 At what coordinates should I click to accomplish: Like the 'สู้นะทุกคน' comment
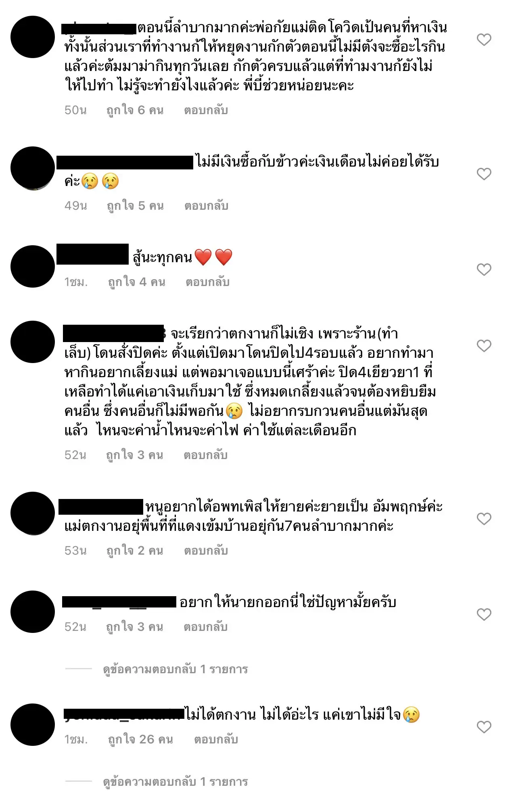coord(484,269)
